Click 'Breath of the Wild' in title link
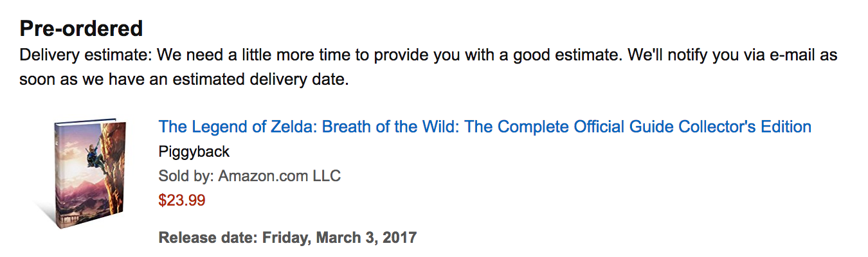Screen dimensions: 868x257 (388, 127)
